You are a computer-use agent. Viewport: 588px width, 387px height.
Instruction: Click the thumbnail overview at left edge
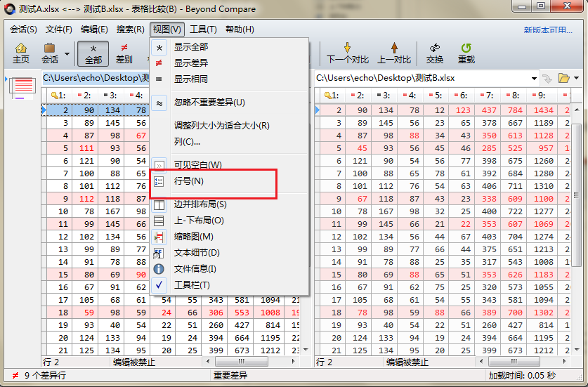click(x=22, y=87)
